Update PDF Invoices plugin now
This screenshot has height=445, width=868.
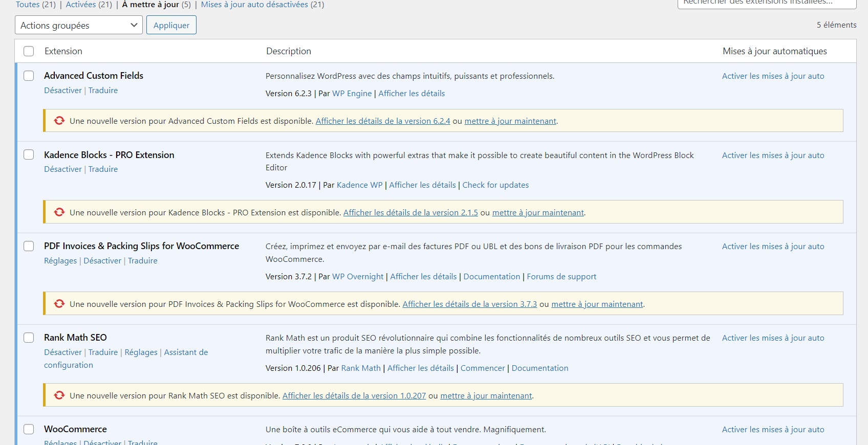[x=597, y=304]
